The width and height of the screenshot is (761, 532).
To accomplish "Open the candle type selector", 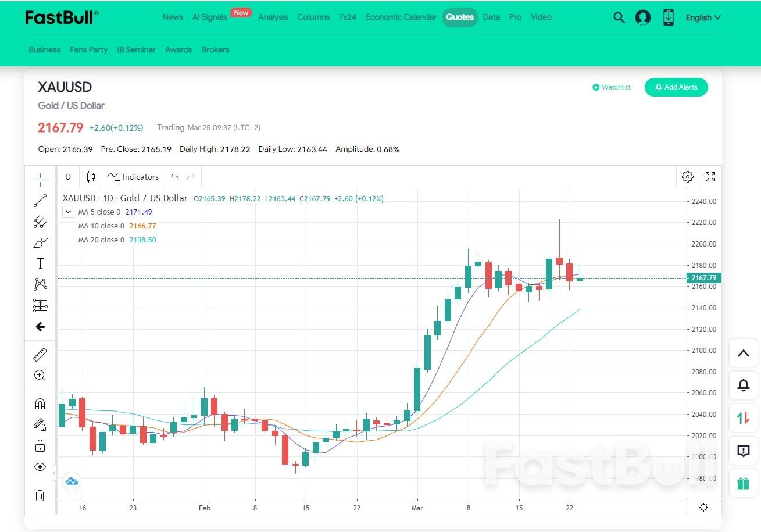I will pos(90,177).
